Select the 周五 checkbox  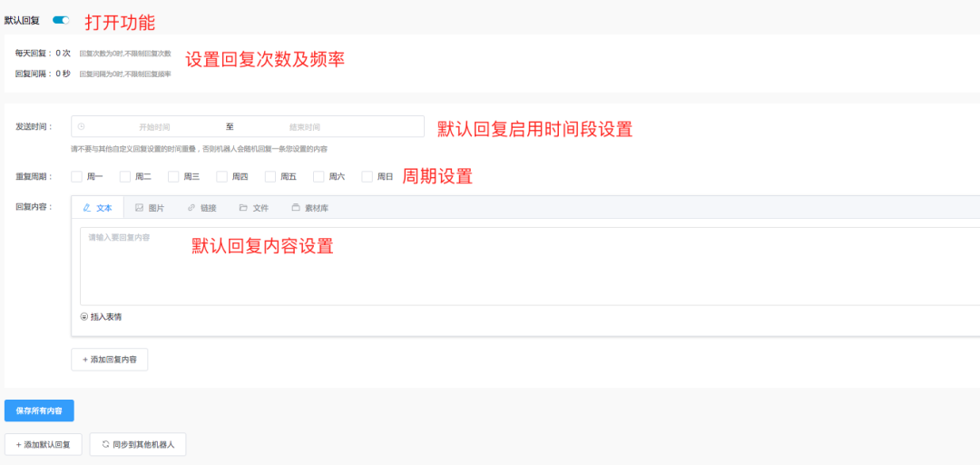tap(270, 177)
